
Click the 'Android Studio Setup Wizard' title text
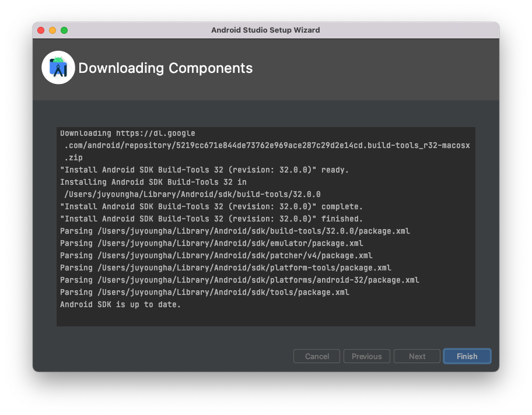point(265,30)
